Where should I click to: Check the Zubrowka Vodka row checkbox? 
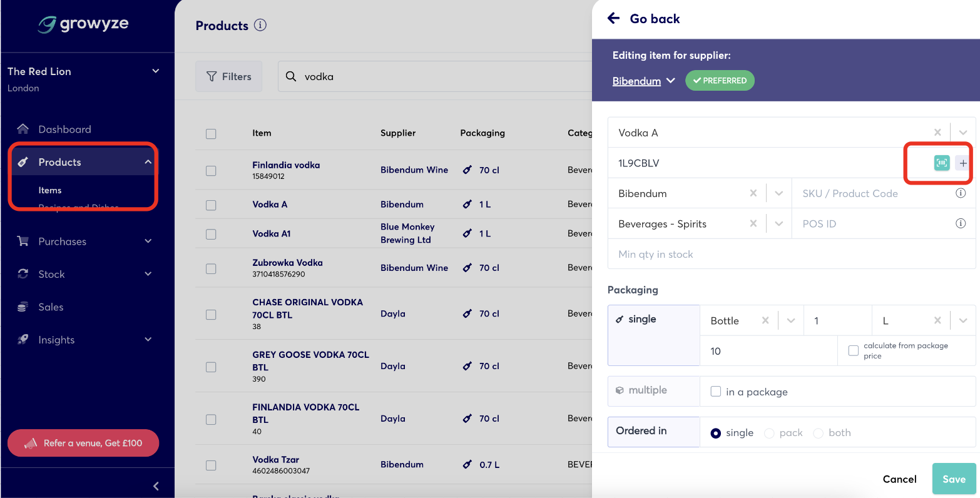point(211,268)
